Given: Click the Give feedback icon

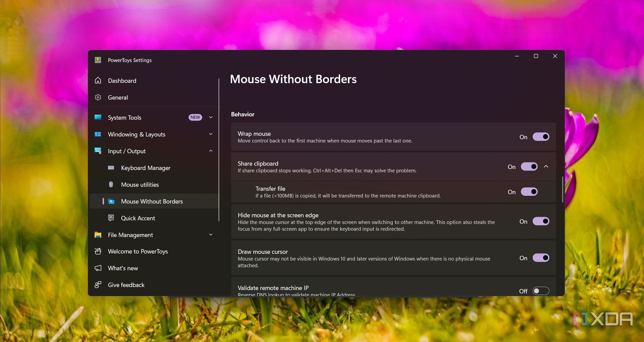Looking at the screenshot, I should click(x=98, y=285).
